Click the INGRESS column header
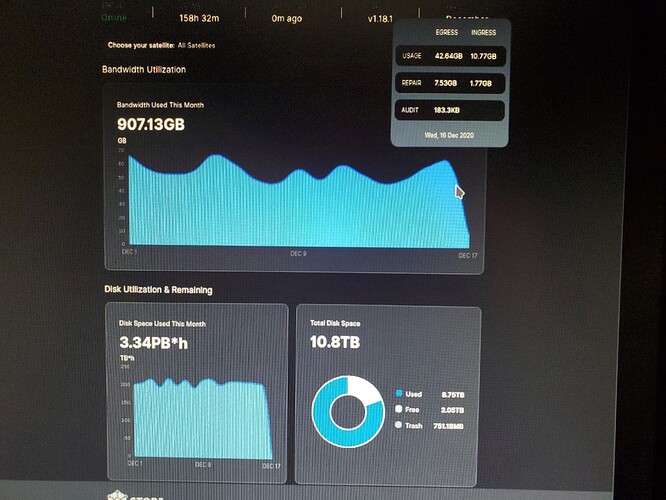 click(x=483, y=32)
